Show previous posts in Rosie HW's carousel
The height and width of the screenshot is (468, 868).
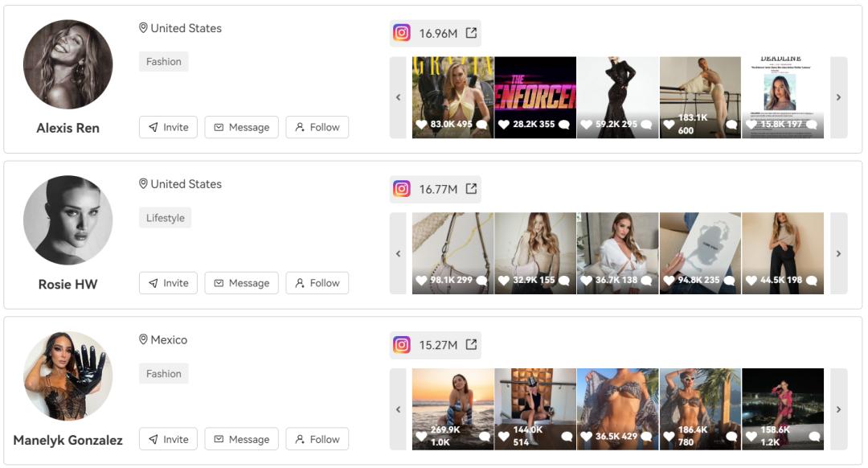coord(398,253)
